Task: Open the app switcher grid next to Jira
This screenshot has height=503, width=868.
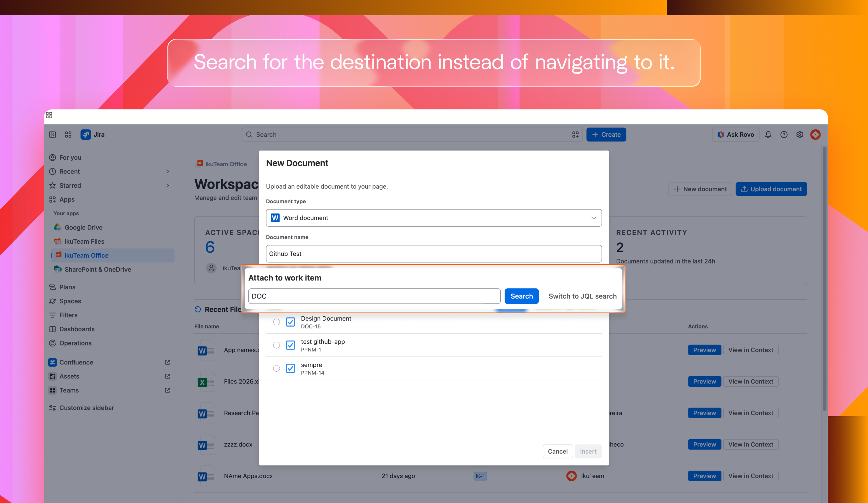Action: [68, 135]
